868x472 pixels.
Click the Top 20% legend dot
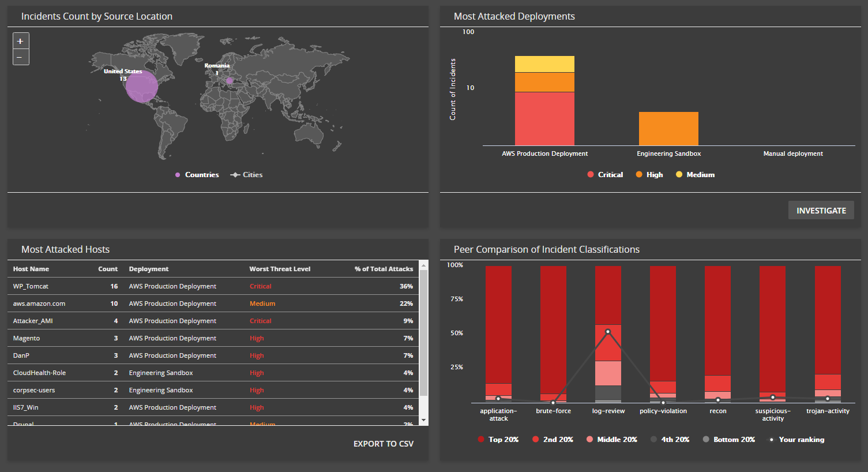[x=480, y=439]
